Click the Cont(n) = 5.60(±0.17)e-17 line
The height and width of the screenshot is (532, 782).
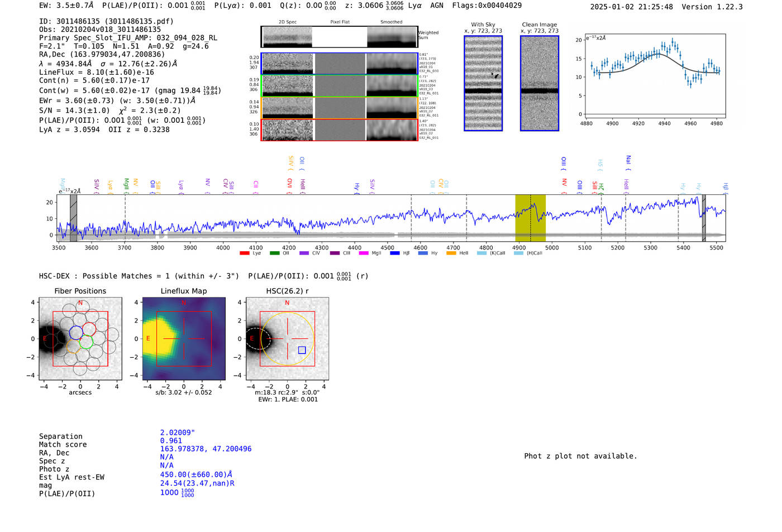point(94,80)
